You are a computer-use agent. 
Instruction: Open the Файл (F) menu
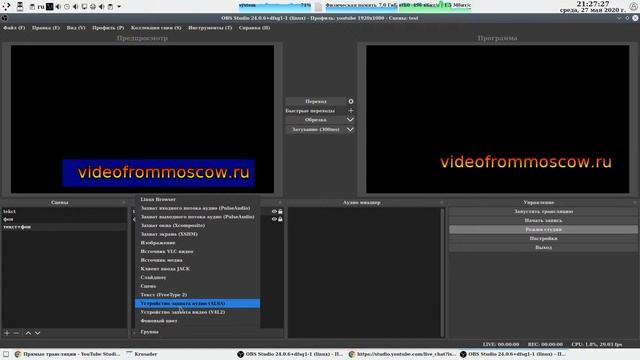[14, 28]
